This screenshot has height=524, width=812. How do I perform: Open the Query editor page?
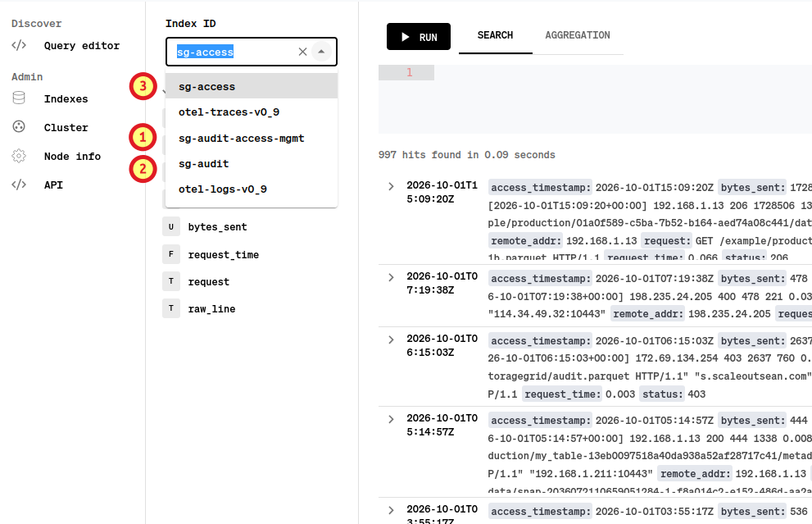[x=81, y=46]
